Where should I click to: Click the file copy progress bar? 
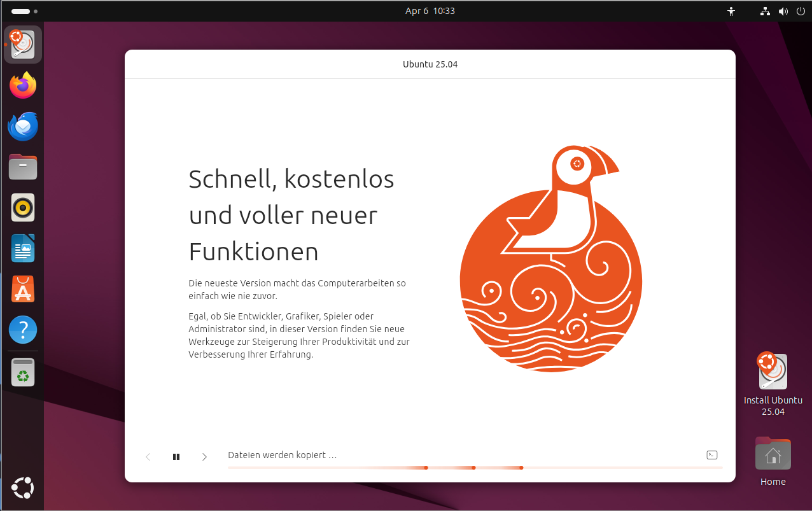475,468
